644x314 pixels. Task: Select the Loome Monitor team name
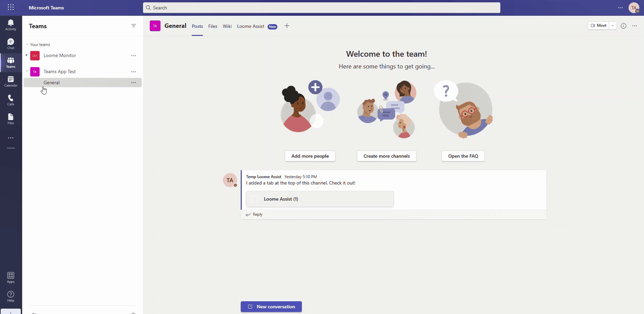click(x=60, y=56)
